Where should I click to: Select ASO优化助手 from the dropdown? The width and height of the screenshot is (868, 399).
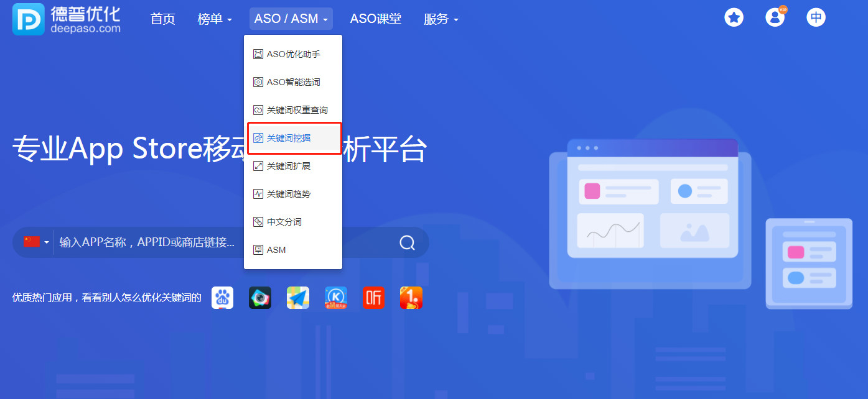[x=293, y=54]
